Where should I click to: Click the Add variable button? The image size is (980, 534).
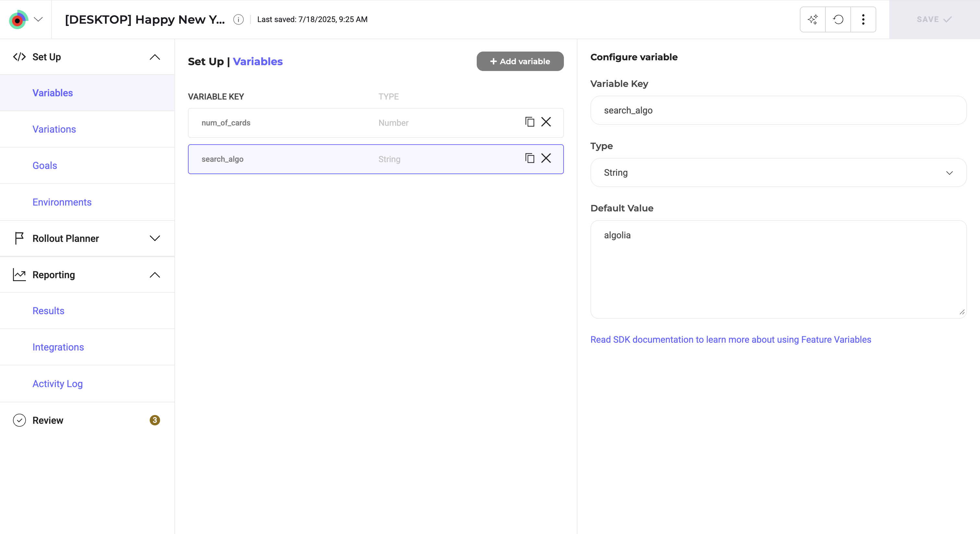[520, 61]
